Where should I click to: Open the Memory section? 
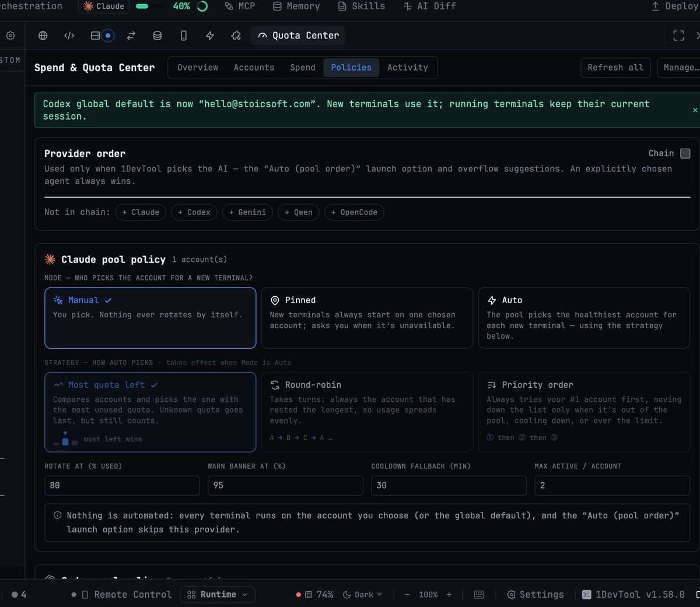pyautogui.click(x=296, y=6)
